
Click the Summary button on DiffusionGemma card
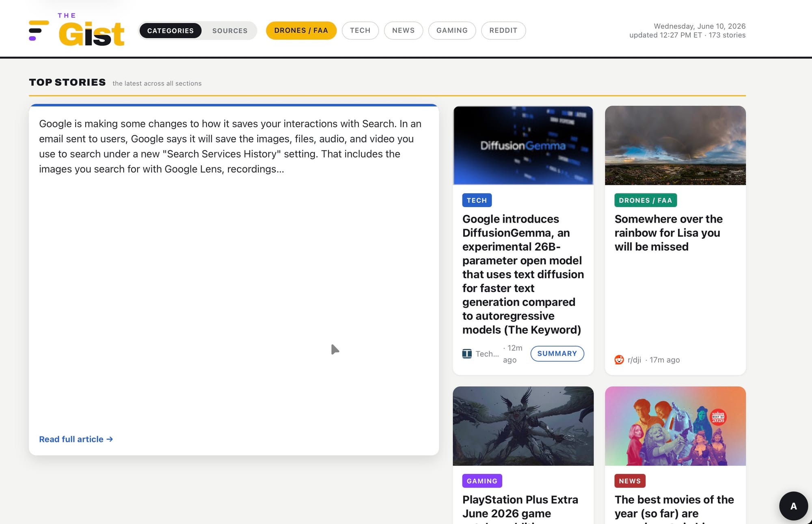557,353
